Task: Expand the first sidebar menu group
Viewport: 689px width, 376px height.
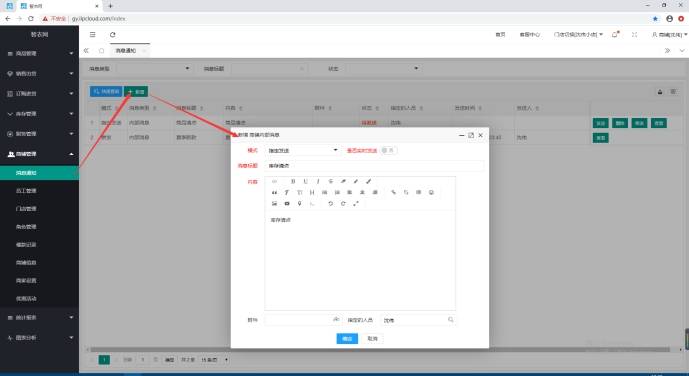Action: click(x=40, y=53)
